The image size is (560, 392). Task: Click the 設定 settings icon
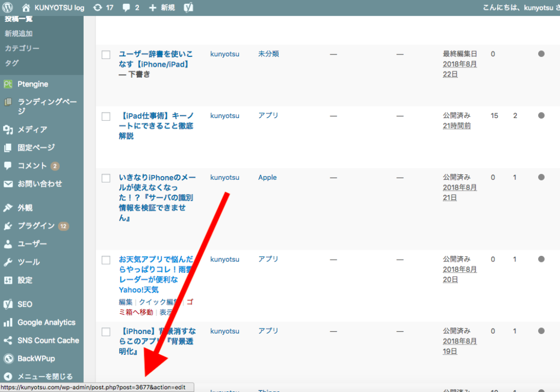[x=8, y=280]
